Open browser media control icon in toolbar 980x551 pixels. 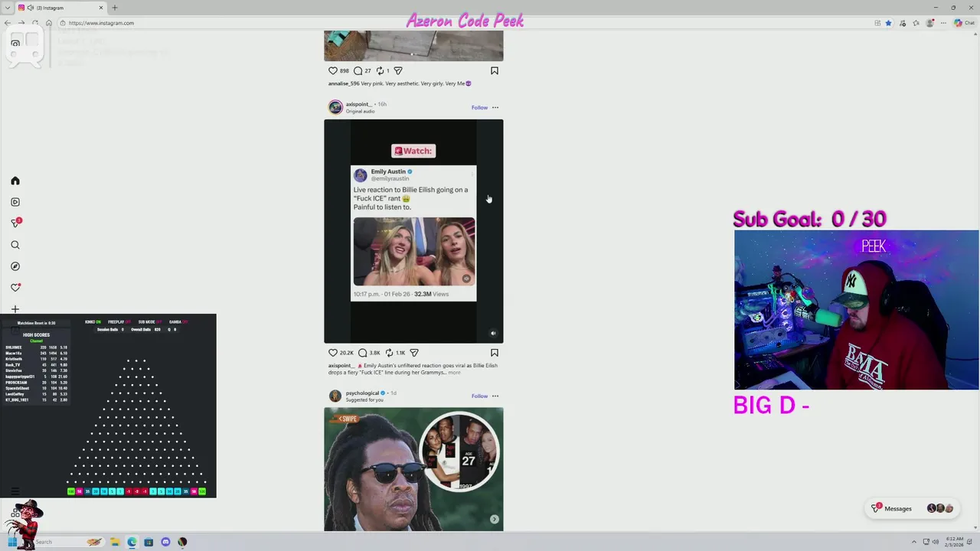(x=903, y=23)
